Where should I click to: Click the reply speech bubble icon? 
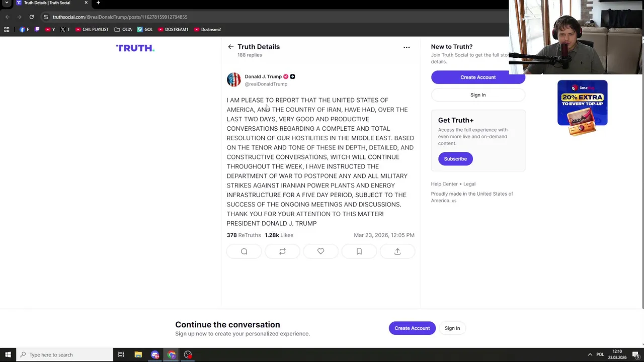pos(244,251)
